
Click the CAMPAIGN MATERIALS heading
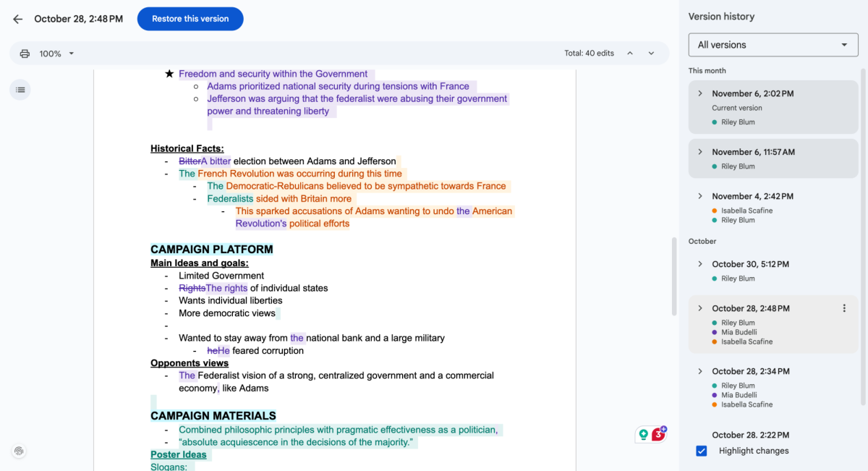(x=213, y=416)
